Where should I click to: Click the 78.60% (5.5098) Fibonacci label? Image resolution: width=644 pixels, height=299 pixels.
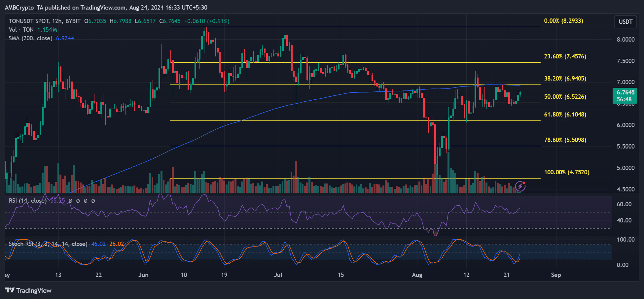(x=565, y=140)
